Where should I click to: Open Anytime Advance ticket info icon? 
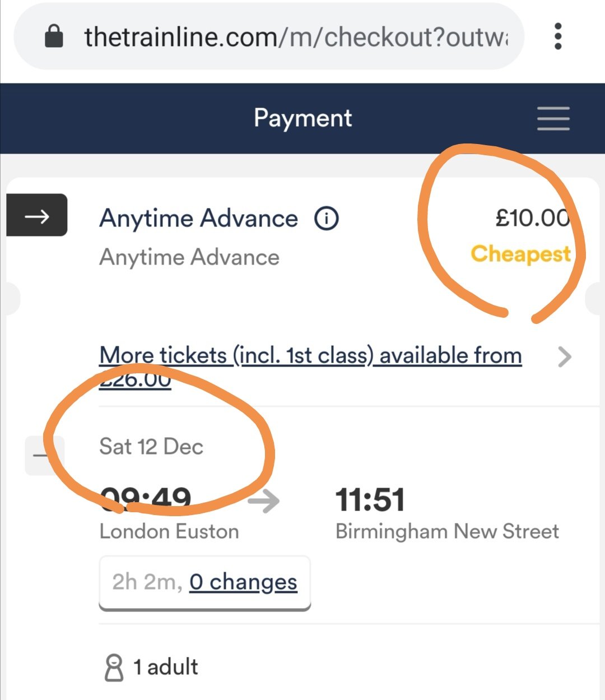click(x=327, y=218)
